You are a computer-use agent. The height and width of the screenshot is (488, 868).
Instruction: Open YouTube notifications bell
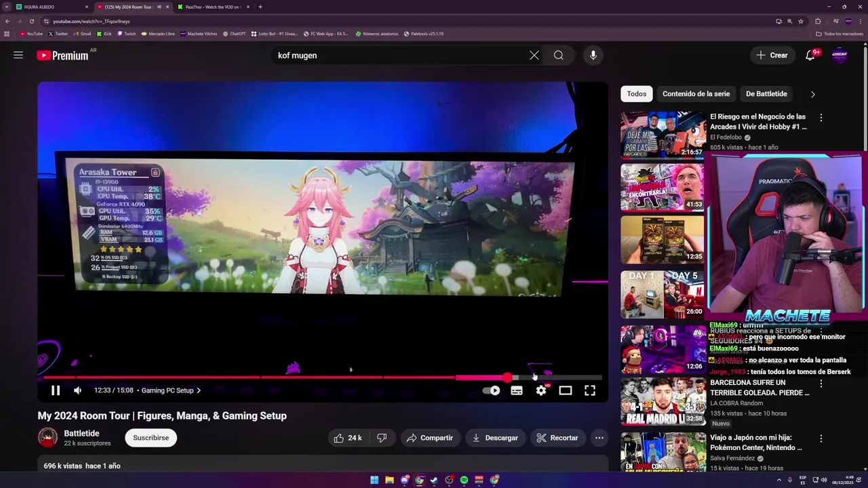click(x=810, y=56)
